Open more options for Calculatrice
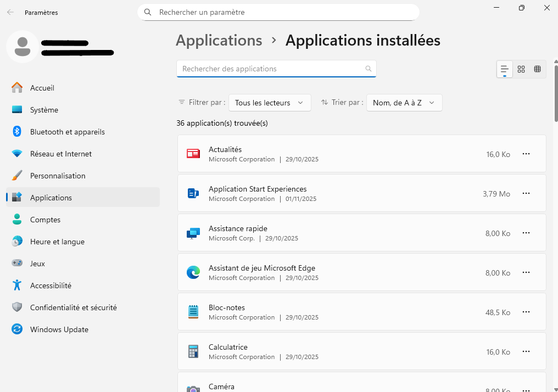The width and height of the screenshot is (558, 392). point(526,351)
